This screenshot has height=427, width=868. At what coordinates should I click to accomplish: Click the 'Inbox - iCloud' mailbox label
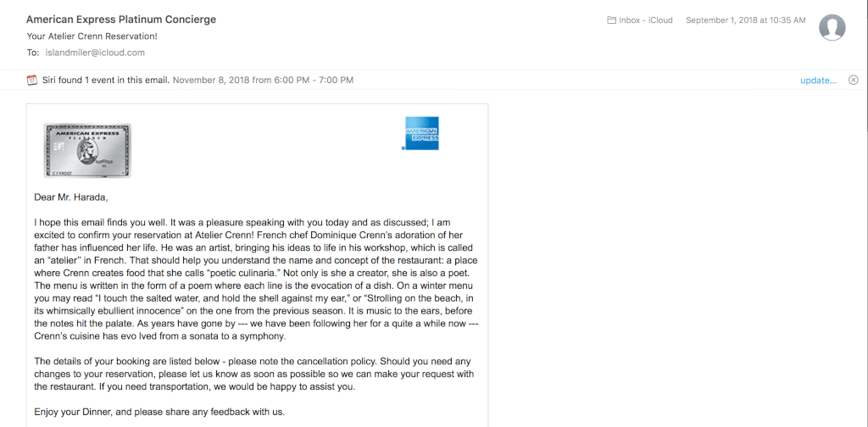645,20
